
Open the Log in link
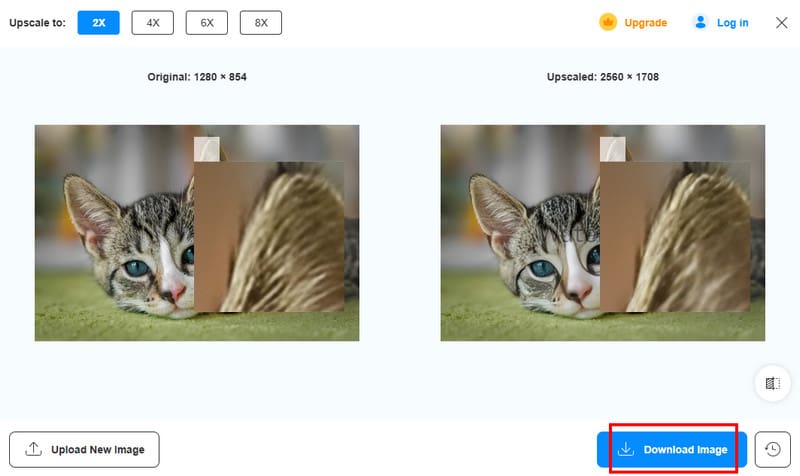(732, 23)
